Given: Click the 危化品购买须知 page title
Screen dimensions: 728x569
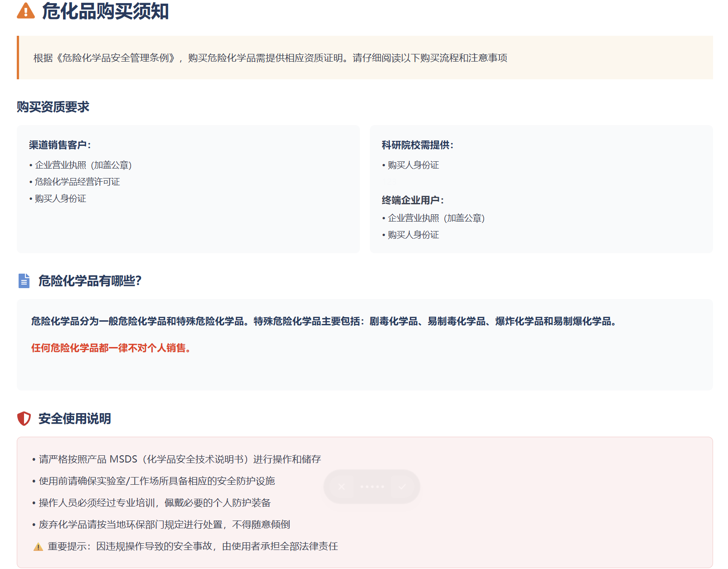Looking at the screenshot, I should 106,11.
